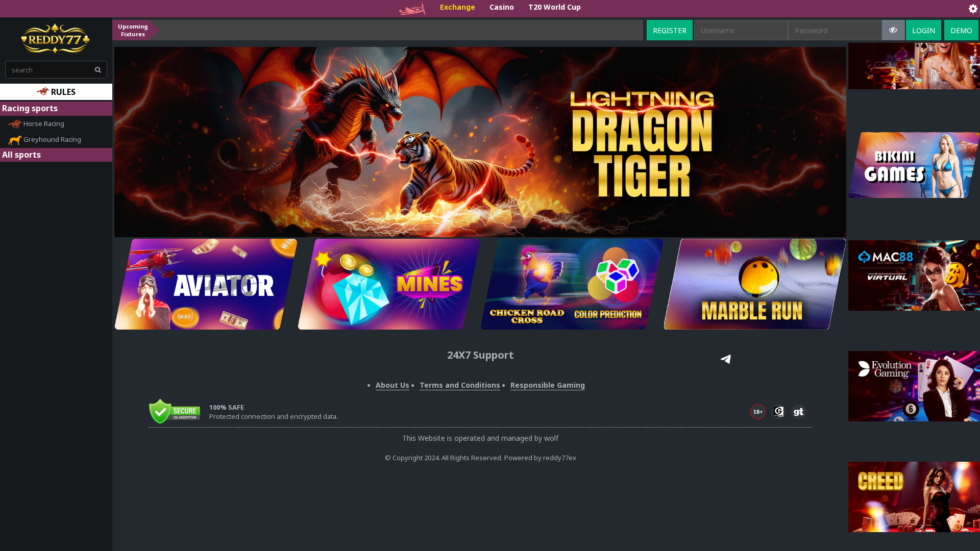The image size is (980, 551).
Task: Click the 18+ age badge
Action: pos(757,411)
